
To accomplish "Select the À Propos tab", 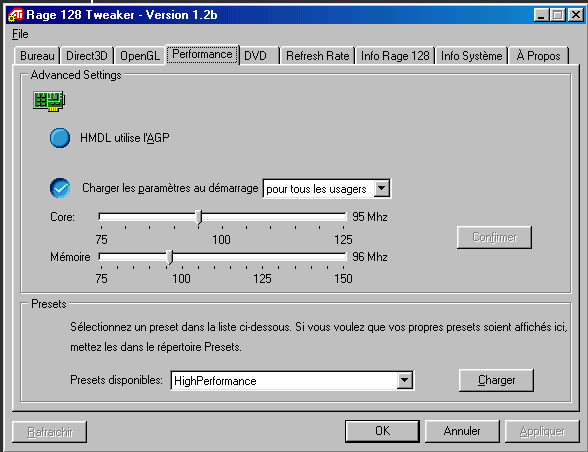I will tap(538, 56).
